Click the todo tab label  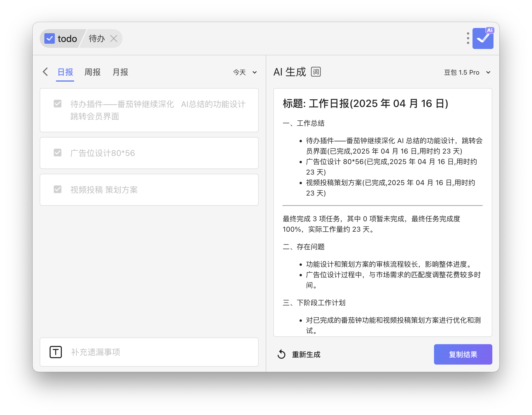[67, 38]
